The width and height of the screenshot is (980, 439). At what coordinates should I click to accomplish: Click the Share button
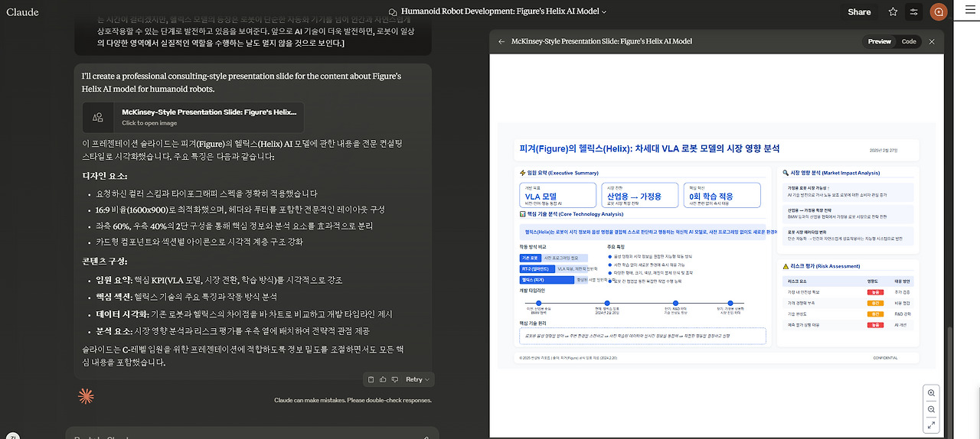click(859, 11)
